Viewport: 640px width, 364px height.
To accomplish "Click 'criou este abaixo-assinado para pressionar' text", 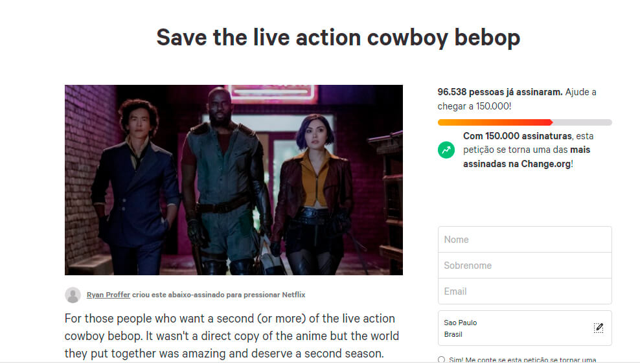I will pyautogui.click(x=205, y=295).
